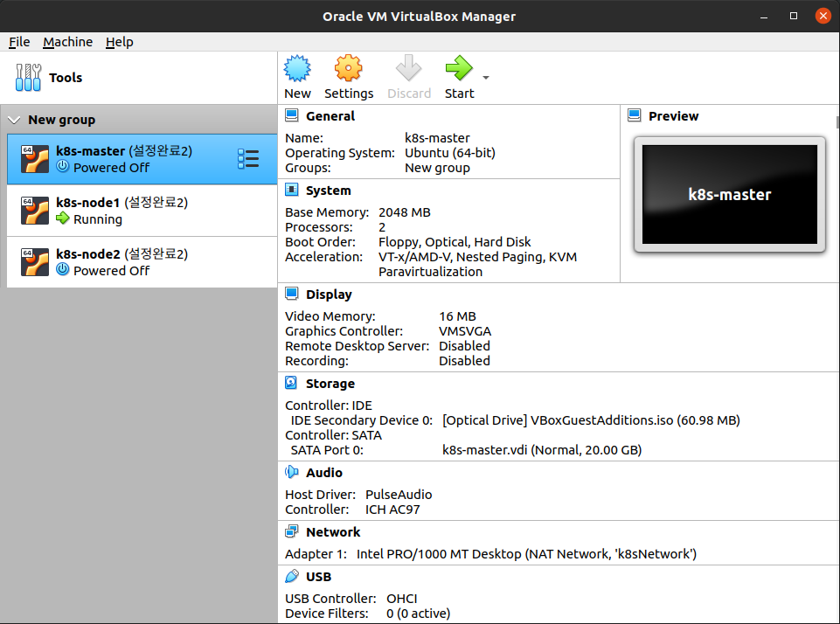Open the Start button dropdown arrow
This screenshot has width=840, height=624.
pos(486,78)
